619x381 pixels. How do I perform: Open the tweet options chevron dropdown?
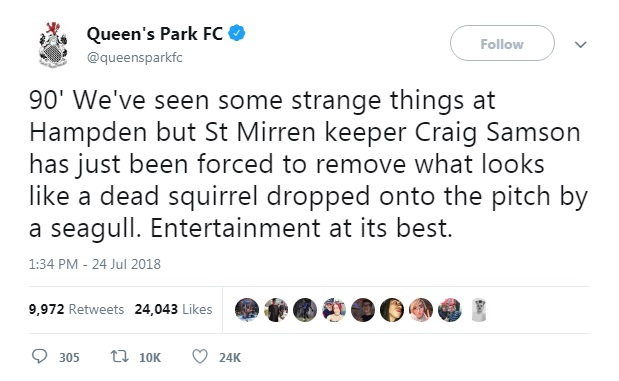click(580, 44)
